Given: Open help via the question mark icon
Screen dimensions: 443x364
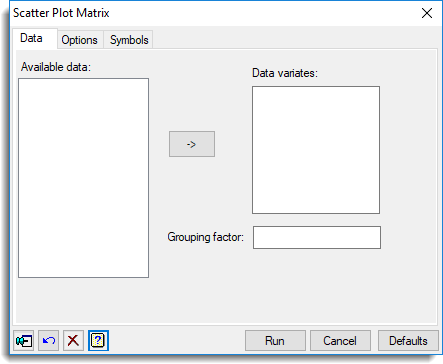Looking at the screenshot, I should click(x=98, y=341).
